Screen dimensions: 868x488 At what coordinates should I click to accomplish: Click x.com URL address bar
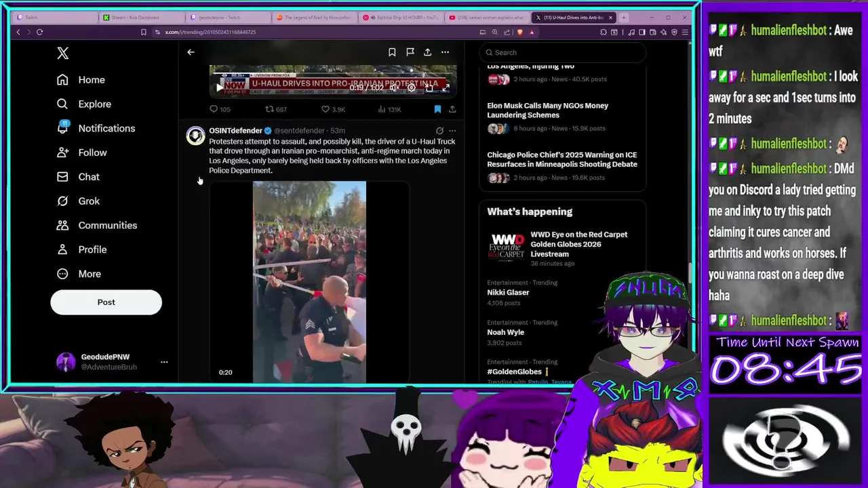[x=312, y=32]
